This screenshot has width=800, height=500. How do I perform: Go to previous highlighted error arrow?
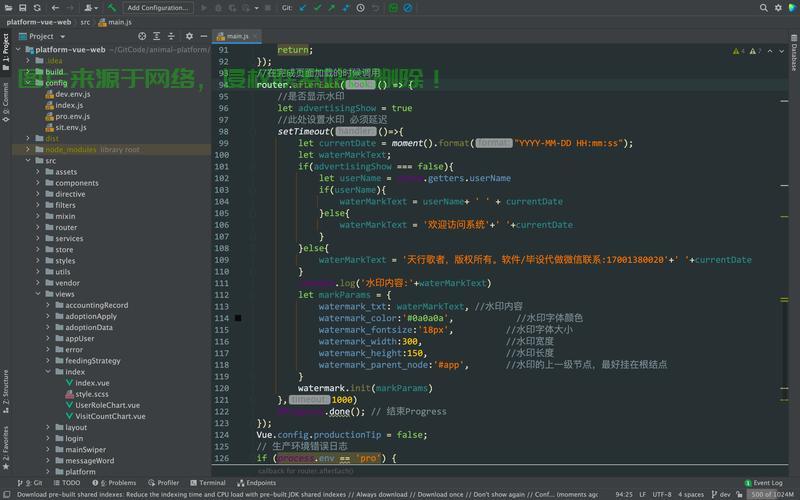tap(770, 51)
